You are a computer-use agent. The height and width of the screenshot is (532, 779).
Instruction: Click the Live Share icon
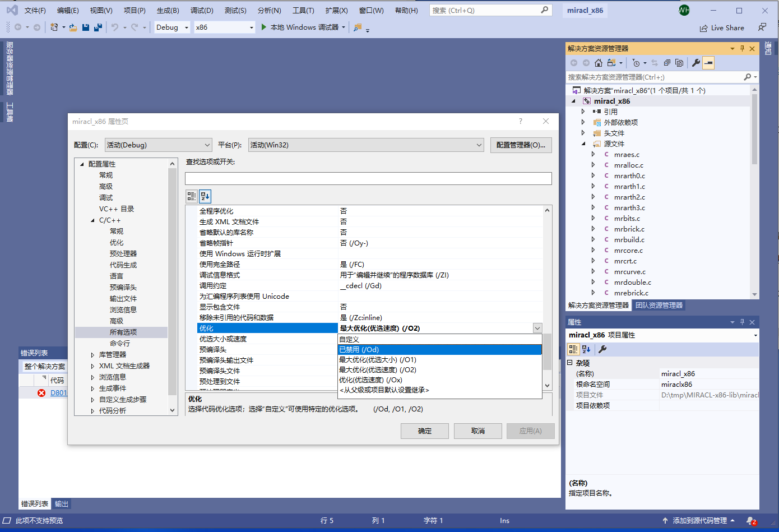703,28
